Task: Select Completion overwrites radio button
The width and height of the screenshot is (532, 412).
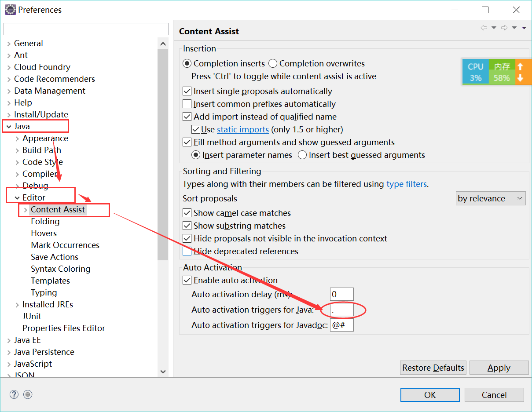Action: (x=273, y=64)
